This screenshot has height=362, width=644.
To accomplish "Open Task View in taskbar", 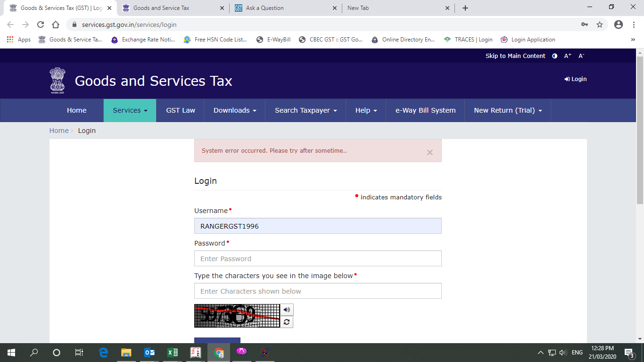I will pyautogui.click(x=79, y=353).
